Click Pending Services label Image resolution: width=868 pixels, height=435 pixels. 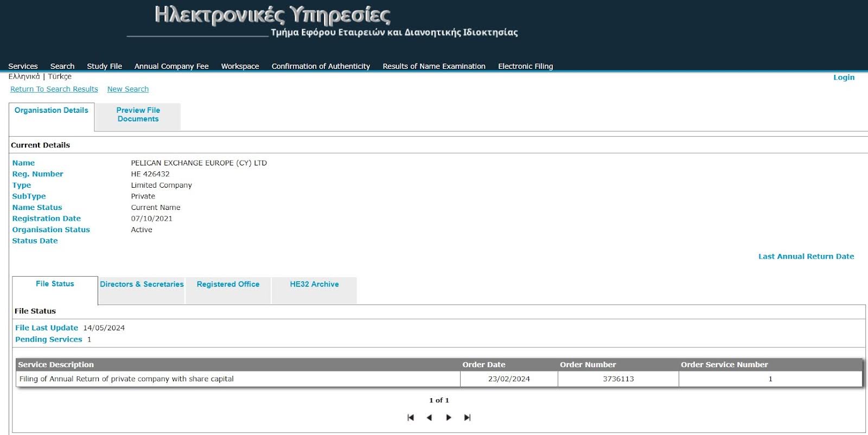click(x=49, y=340)
